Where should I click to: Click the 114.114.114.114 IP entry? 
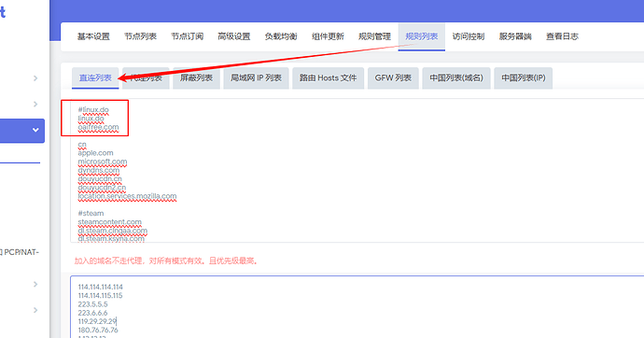click(100, 287)
